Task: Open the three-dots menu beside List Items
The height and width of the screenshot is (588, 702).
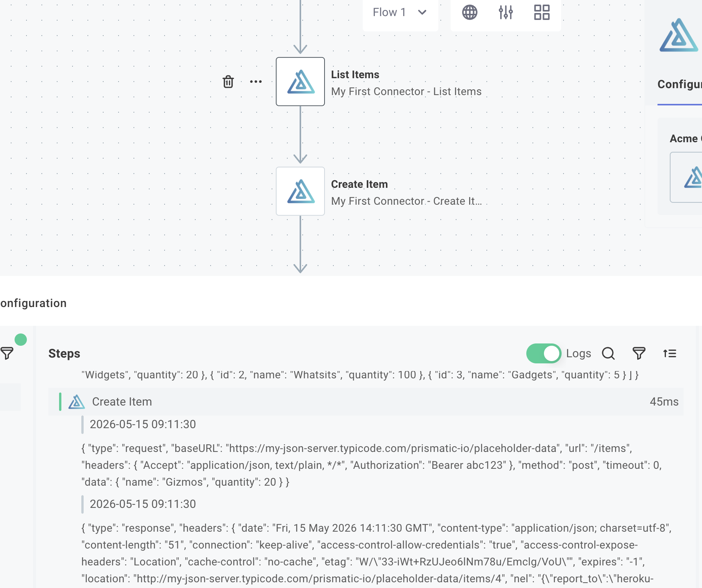Action: pyautogui.click(x=256, y=82)
